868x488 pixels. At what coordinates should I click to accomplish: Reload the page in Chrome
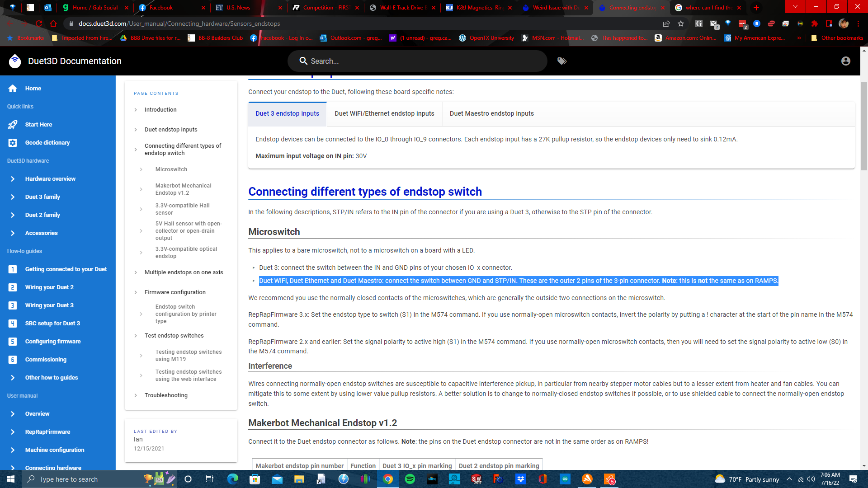[39, 23]
